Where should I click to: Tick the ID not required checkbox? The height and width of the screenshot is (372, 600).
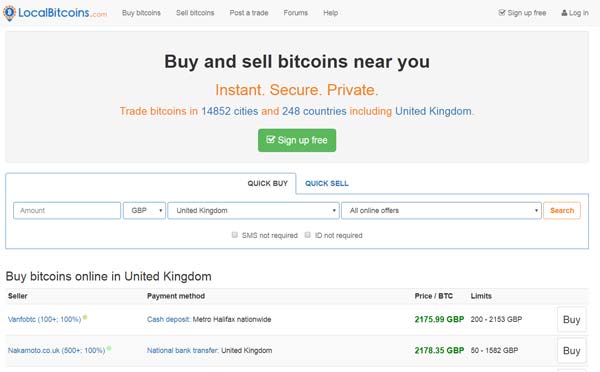coord(307,235)
